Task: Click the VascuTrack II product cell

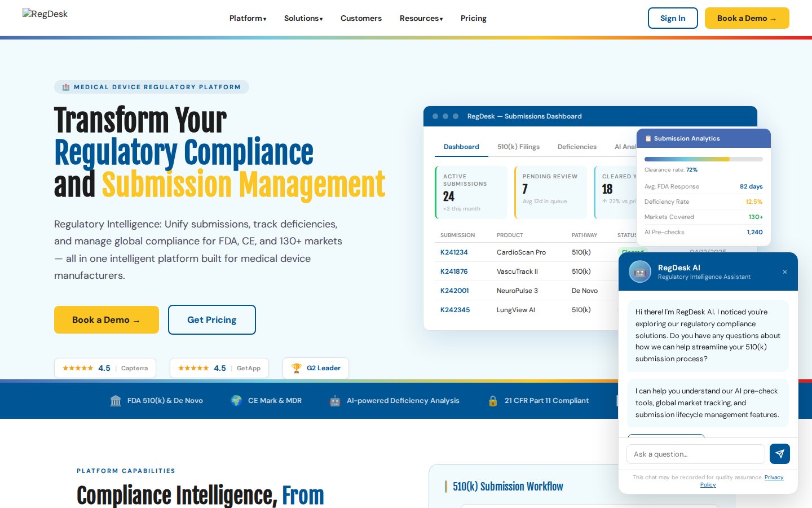Action: 517,271
